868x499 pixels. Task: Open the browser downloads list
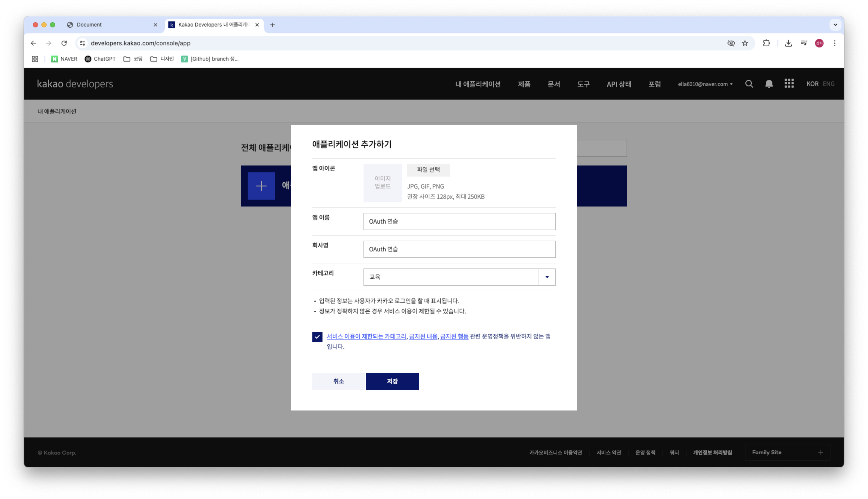788,43
